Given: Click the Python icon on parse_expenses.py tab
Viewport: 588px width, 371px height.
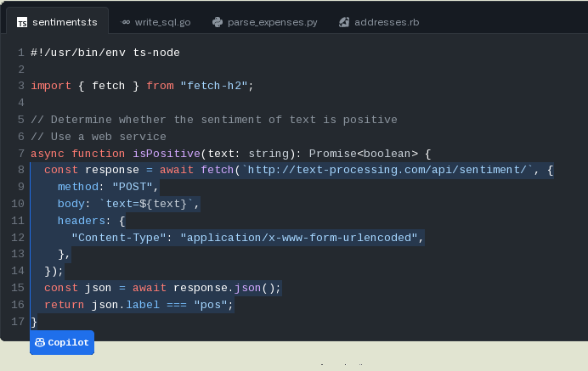Looking at the screenshot, I should coord(218,22).
